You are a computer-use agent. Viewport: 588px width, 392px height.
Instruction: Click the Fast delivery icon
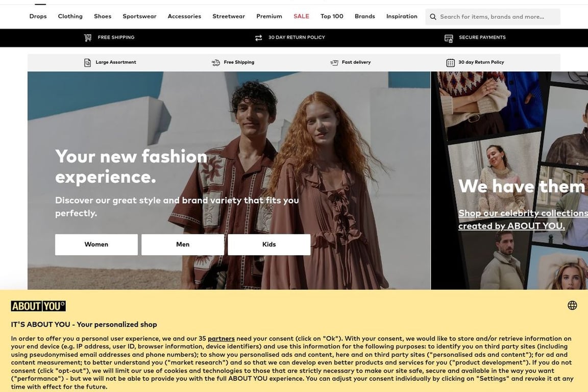pyautogui.click(x=334, y=63)
